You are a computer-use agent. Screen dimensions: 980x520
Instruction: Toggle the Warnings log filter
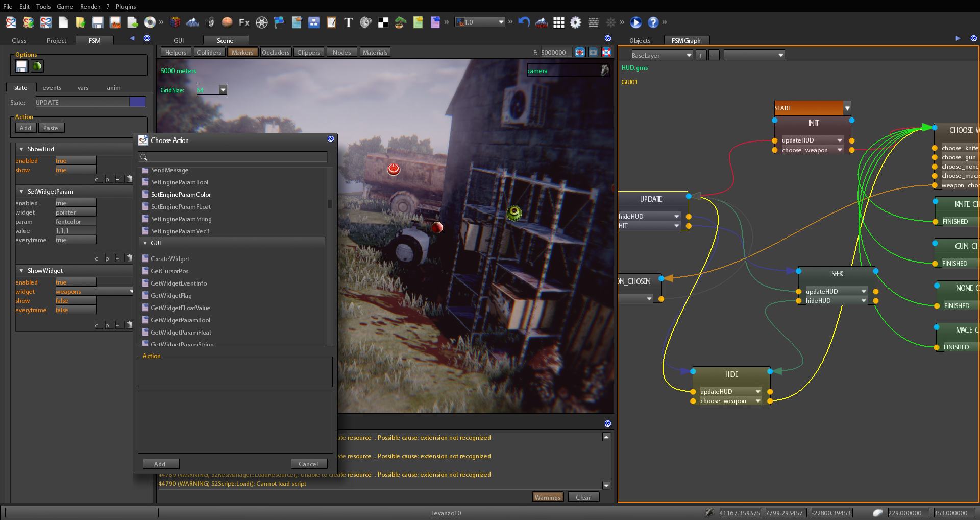click(x=547, y=497)
